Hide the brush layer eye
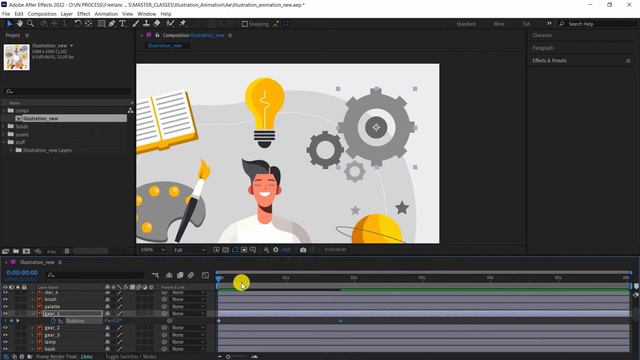640x360 pixels. 5,300
